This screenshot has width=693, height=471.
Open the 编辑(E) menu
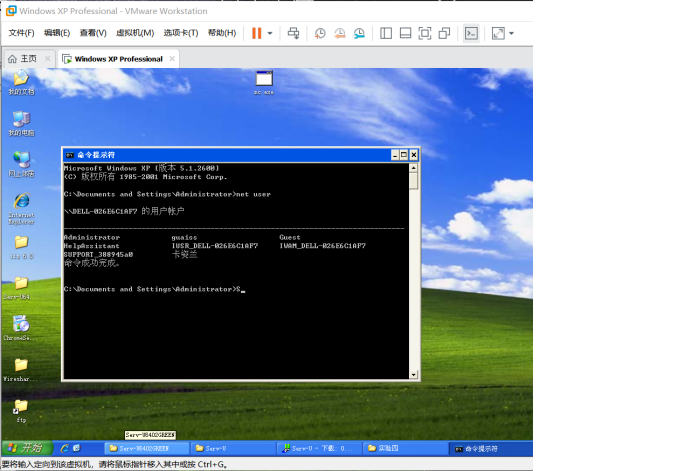pyautogui.click(x=57, y=33)
